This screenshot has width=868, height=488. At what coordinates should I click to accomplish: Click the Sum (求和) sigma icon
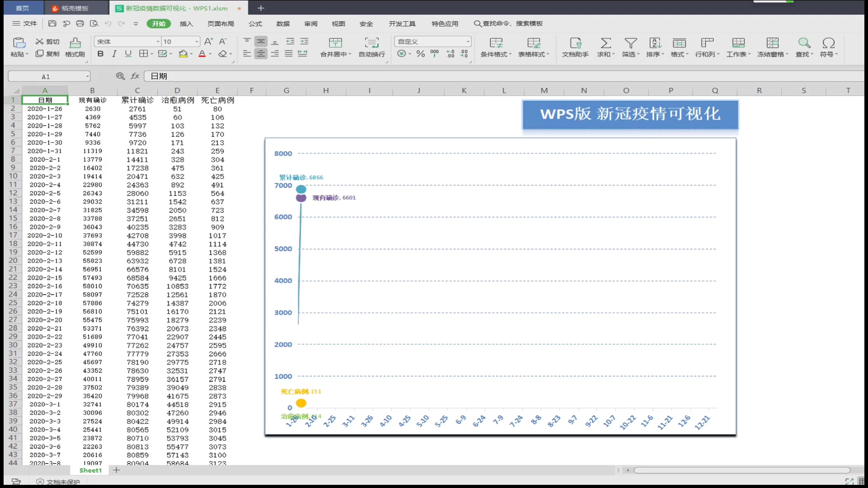click(606, 43)
